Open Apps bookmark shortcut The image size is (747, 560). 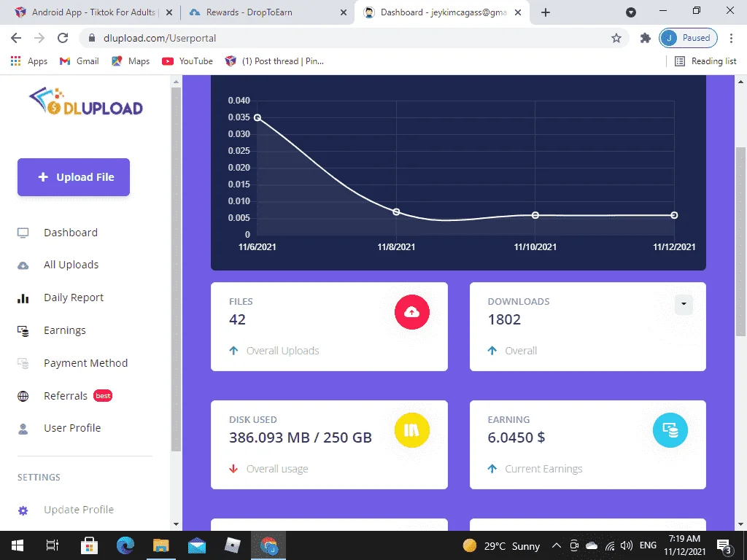coord(29,61)
